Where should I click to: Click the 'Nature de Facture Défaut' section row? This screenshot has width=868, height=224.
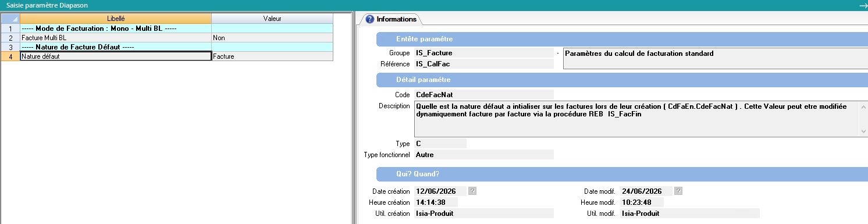tap(116, 47)
